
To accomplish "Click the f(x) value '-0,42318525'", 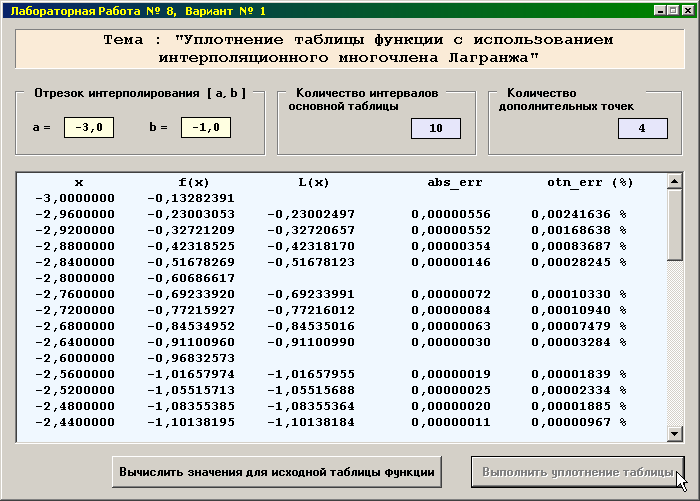I will pyautogui.click(x=191, y=246).
